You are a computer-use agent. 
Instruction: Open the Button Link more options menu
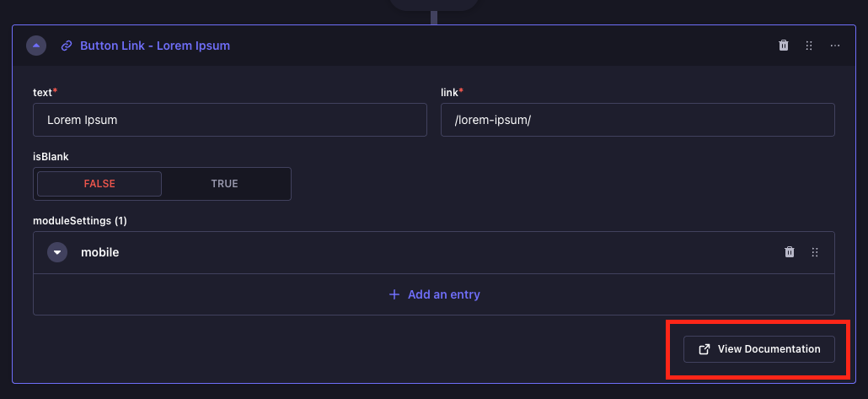835,46
